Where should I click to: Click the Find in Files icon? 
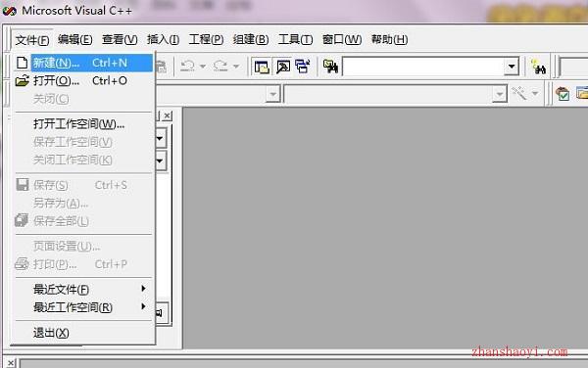[330, 67]
